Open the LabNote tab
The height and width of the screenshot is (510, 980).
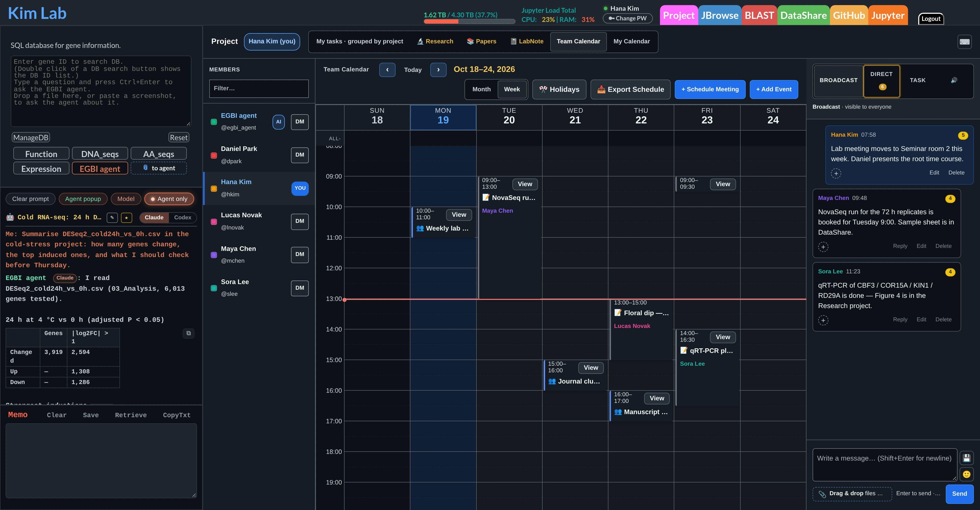[x=526, y=41]
